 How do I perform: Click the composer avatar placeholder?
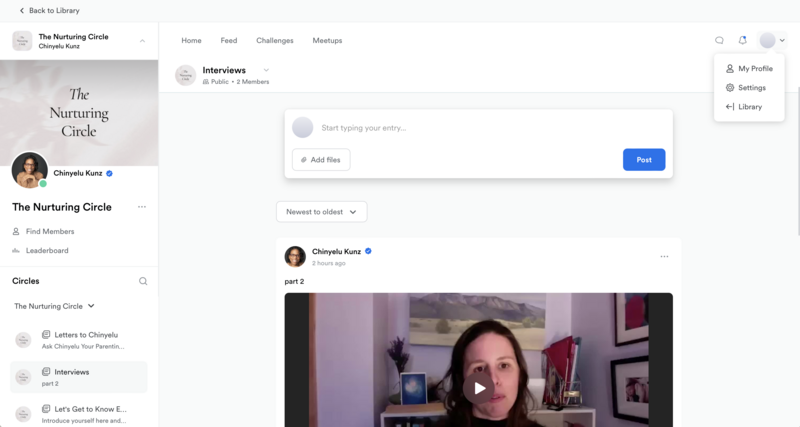(x=303, y=128)
